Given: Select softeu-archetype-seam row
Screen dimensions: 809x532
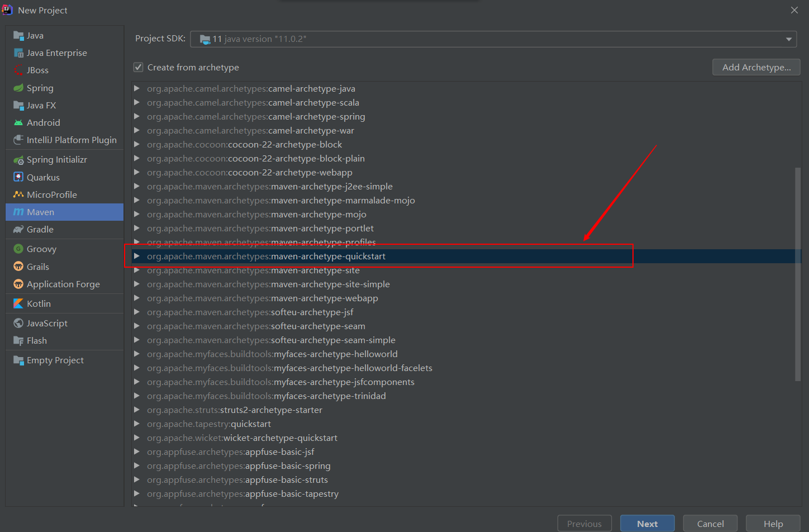Looking at the screenshot, I should click(467, 326).
